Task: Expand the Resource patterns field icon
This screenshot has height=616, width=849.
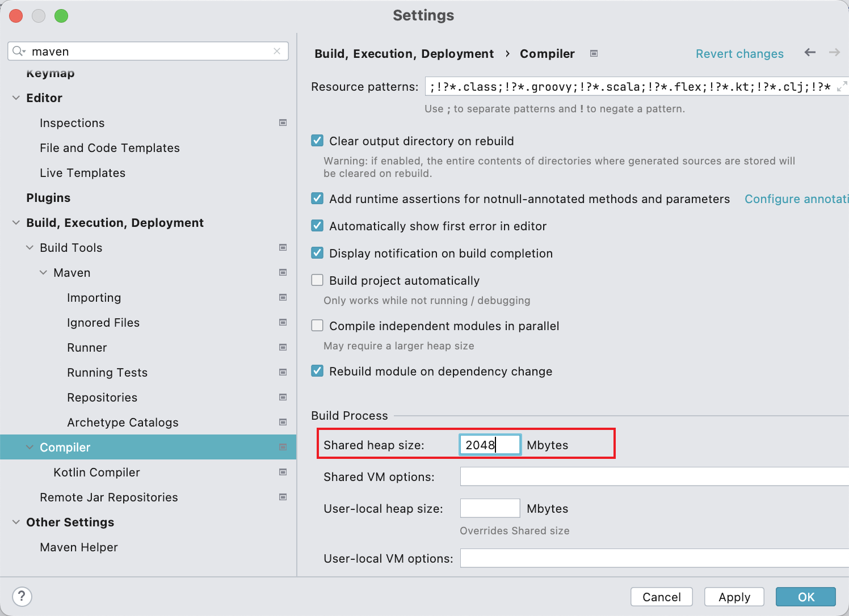Action: click(x=842, y=86)
